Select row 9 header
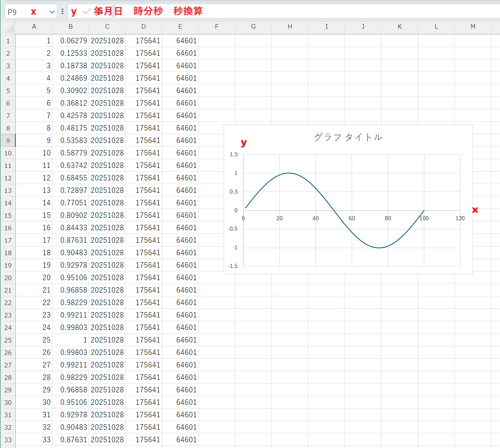 8,140
